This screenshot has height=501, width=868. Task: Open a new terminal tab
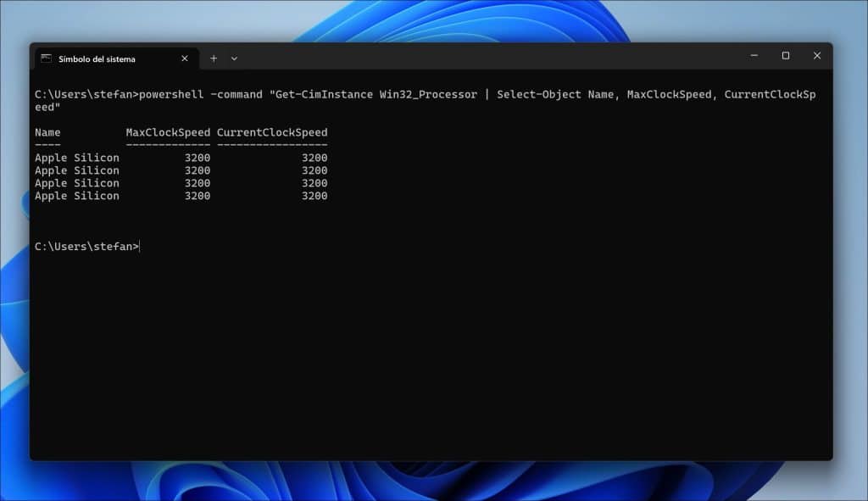tap(214, 58)
